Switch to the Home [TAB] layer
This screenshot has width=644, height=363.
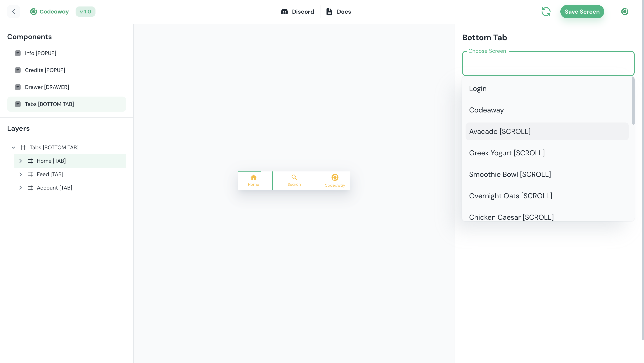tap(51, 161)
